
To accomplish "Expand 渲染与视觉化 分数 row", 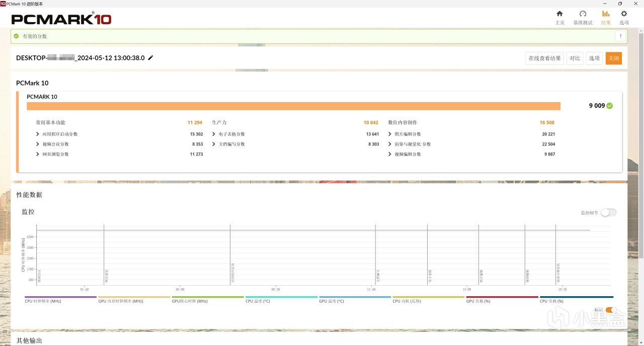I will (390, 144).
